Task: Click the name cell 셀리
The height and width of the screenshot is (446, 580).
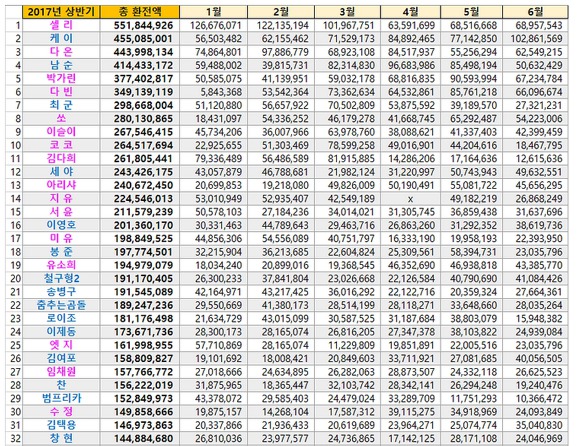Action: [x=61, y=25]
